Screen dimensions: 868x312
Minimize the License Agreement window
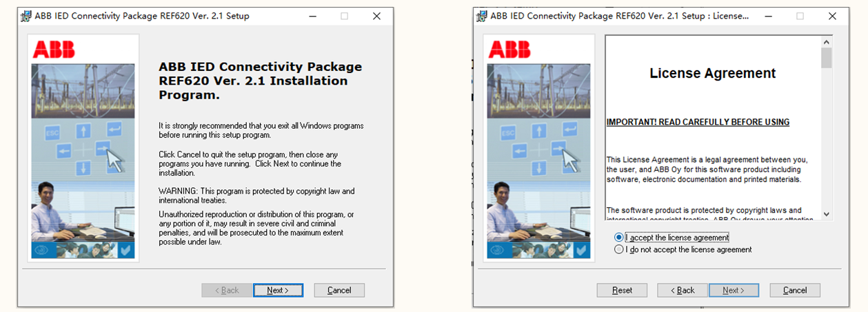[x=767, y=16]
